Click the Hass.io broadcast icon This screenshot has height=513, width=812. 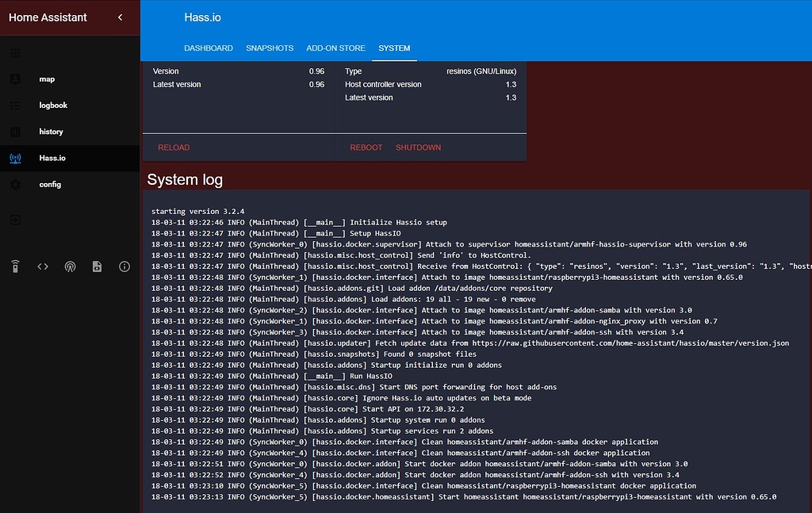(15, 158)
